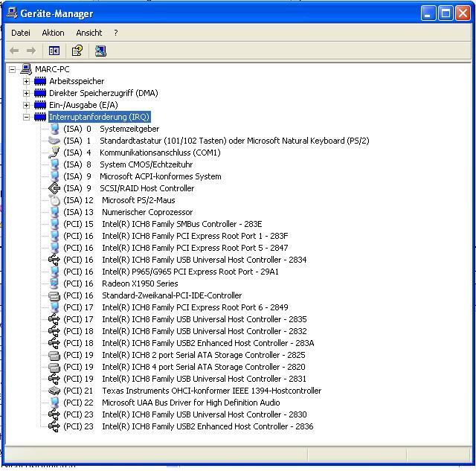The image size is (476, 471).
Task: Collapse Interruptanforderung (IRQ) node
Action: point(27,117)
